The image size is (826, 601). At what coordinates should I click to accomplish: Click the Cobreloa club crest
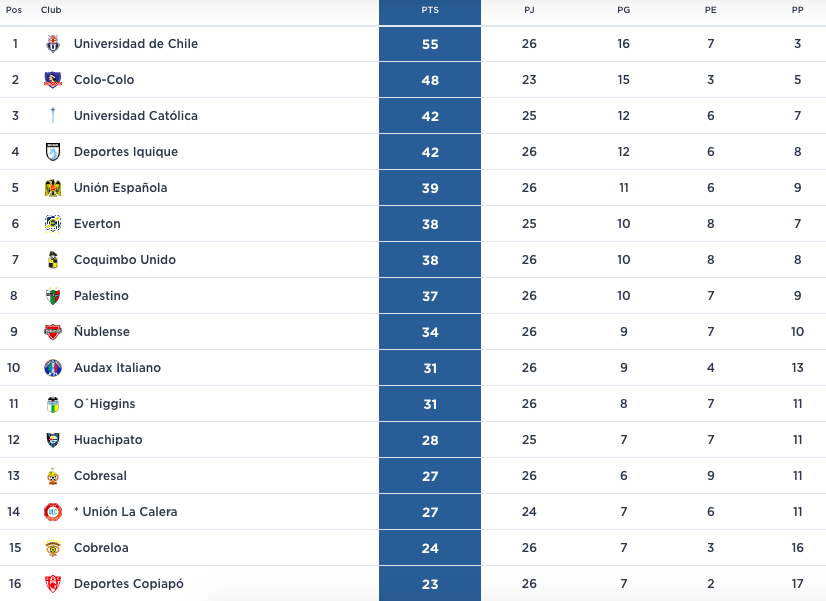point(53,548)
